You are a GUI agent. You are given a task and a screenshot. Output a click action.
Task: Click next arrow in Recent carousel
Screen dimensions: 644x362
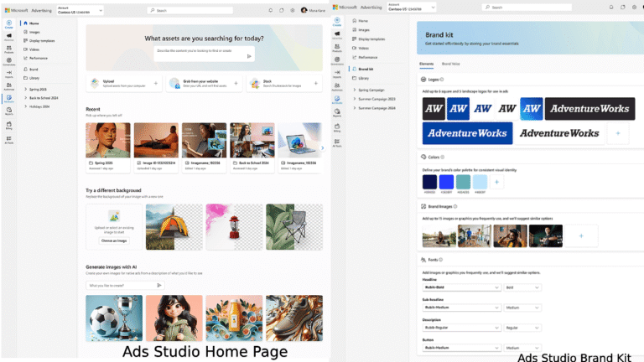322,147
